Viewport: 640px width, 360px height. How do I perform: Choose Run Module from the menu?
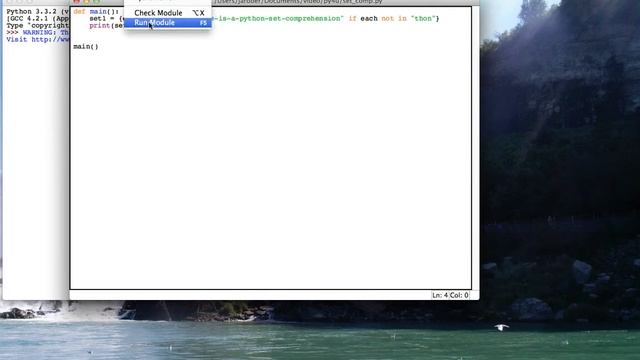coord(167,23)
